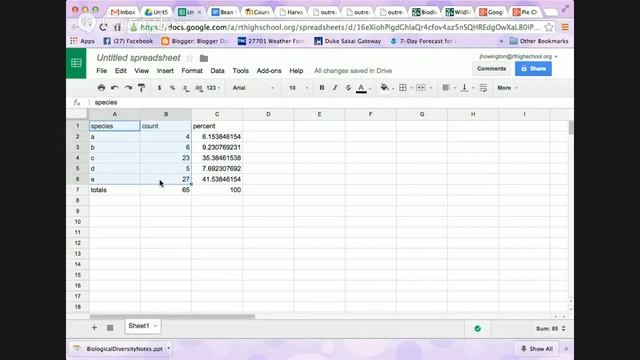Image resolution: width=640 pixels, height=360 pixels.
Task: Open the Borders tool
Action: [x=403, y=88]
